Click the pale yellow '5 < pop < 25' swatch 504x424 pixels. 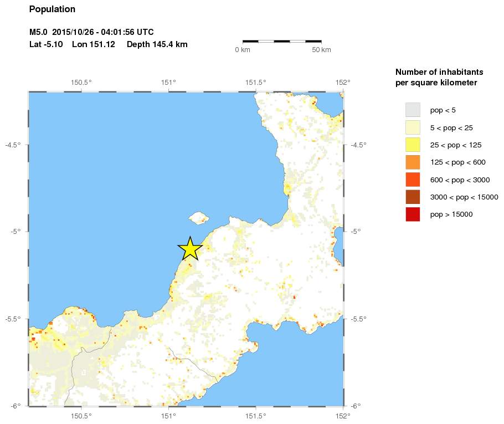[x=413, y=127]
